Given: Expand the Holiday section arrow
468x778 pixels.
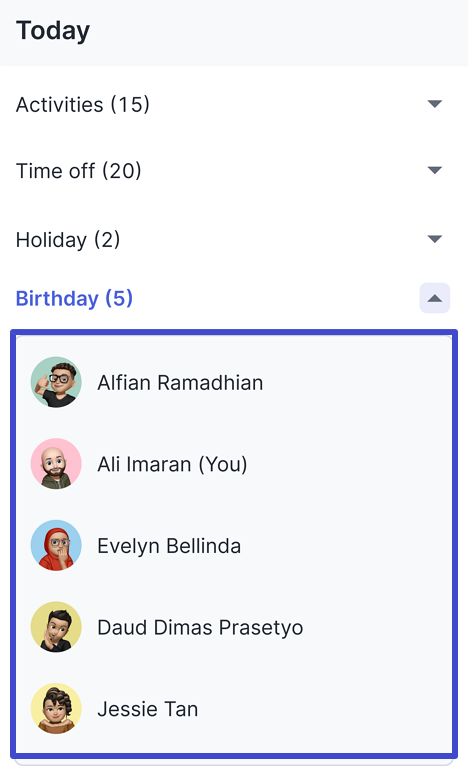Looking at the screenshot, I should [x=435, y=239].
